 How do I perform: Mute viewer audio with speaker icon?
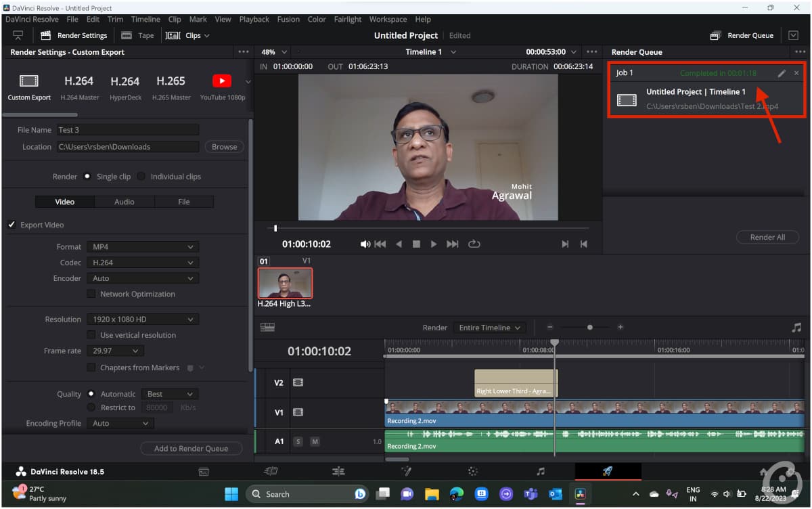tap(365, 244)
